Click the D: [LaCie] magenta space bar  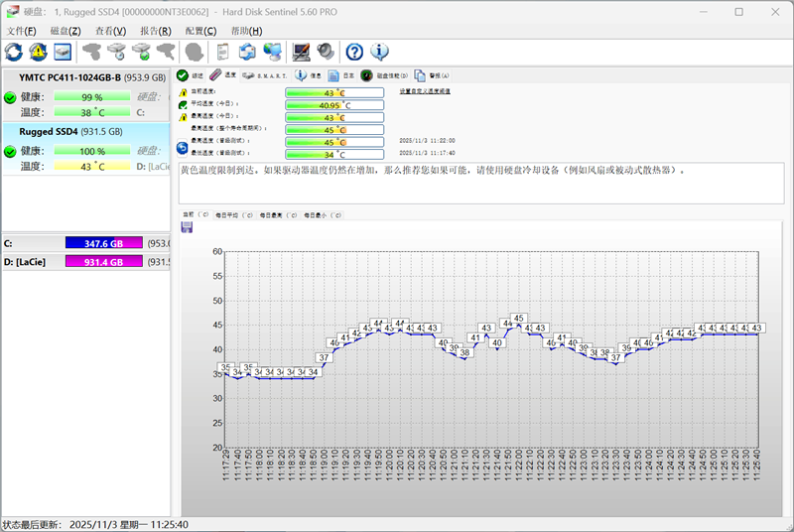click(104, 262)
